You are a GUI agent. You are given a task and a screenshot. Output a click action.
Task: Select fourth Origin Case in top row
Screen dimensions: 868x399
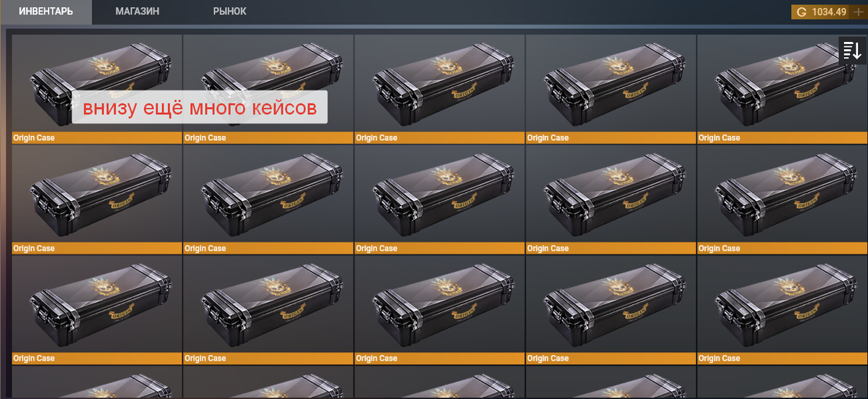pos(610,89)
